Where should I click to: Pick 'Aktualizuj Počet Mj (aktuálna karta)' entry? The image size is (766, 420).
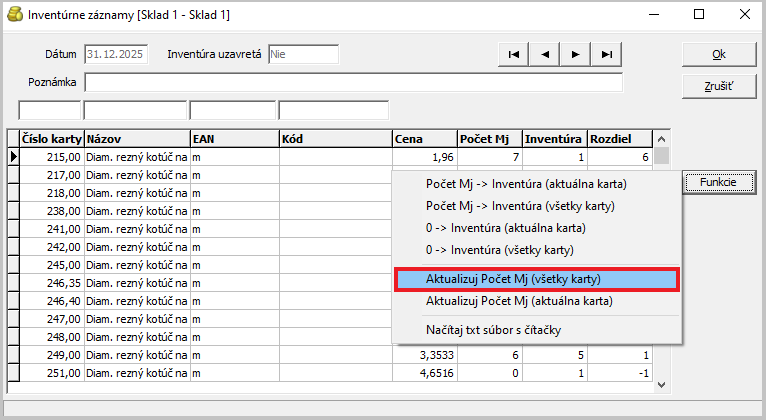519,301
